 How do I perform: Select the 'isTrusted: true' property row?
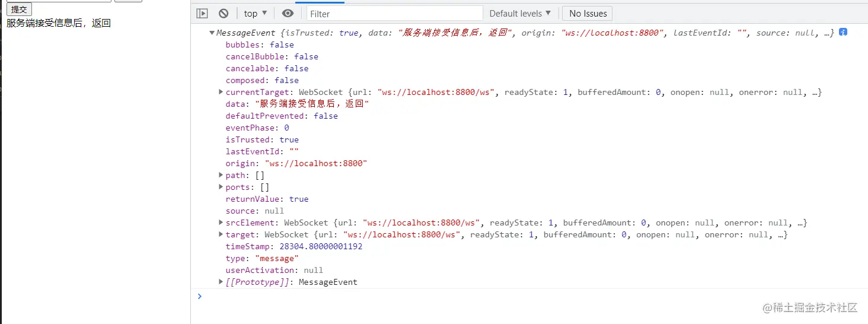[x=262, y=139]
